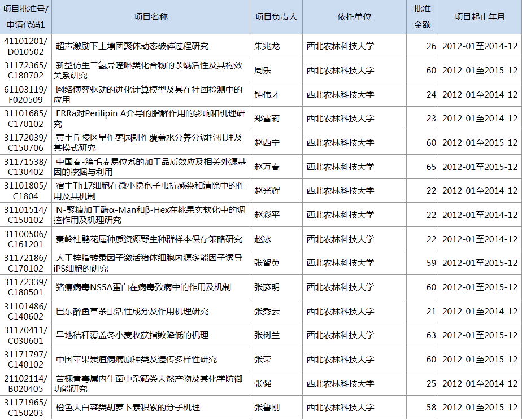Click the amount 26 in 朱兆龙 row
522x420 pixels.
click(431, 46)
